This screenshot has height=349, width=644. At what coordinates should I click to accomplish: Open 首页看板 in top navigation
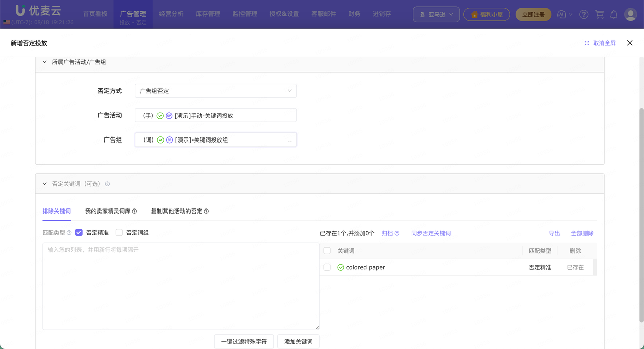[95, 14]
